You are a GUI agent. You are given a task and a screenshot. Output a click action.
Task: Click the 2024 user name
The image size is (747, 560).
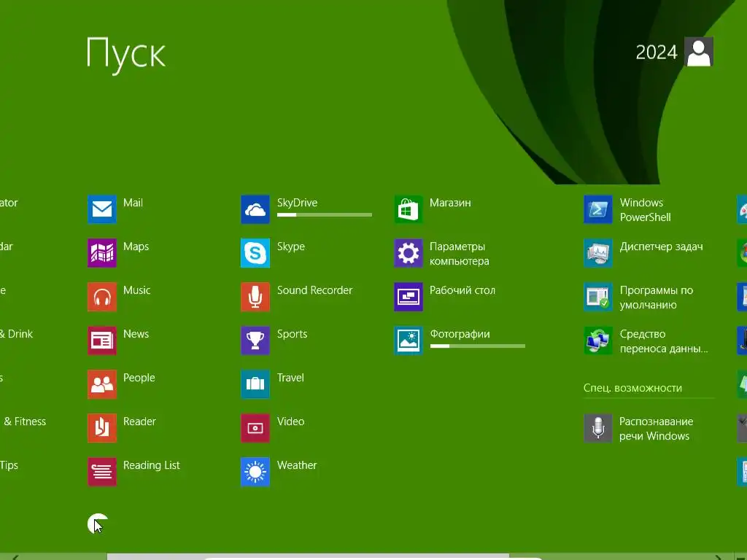(x=657, y=52)
